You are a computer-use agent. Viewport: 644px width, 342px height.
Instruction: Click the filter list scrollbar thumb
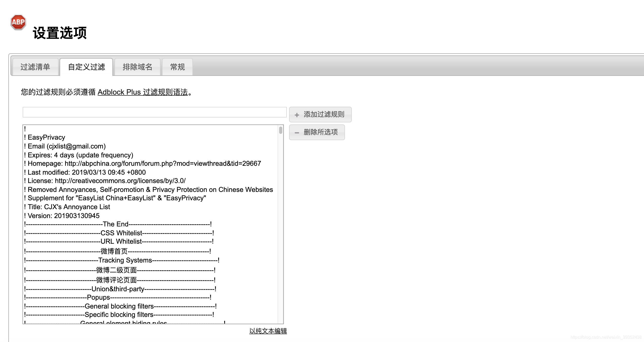(x=281, y=130)
